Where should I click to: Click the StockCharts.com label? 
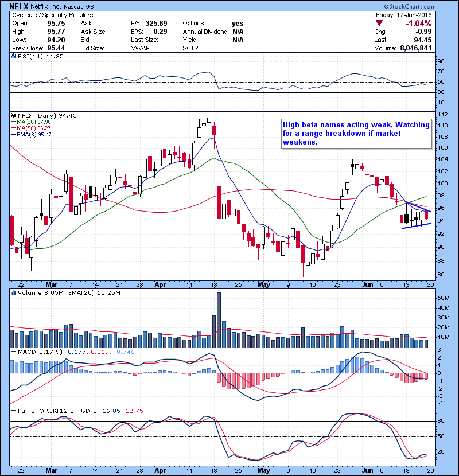410,6
